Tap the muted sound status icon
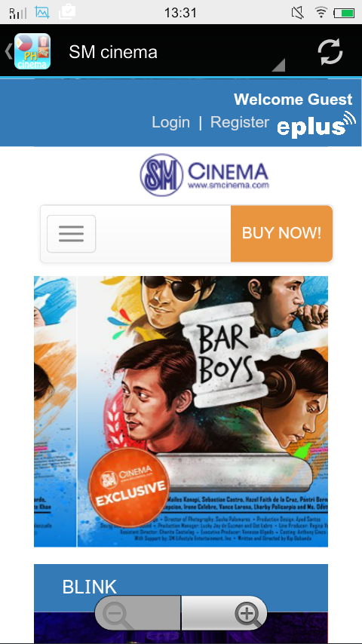 point(297,13)
